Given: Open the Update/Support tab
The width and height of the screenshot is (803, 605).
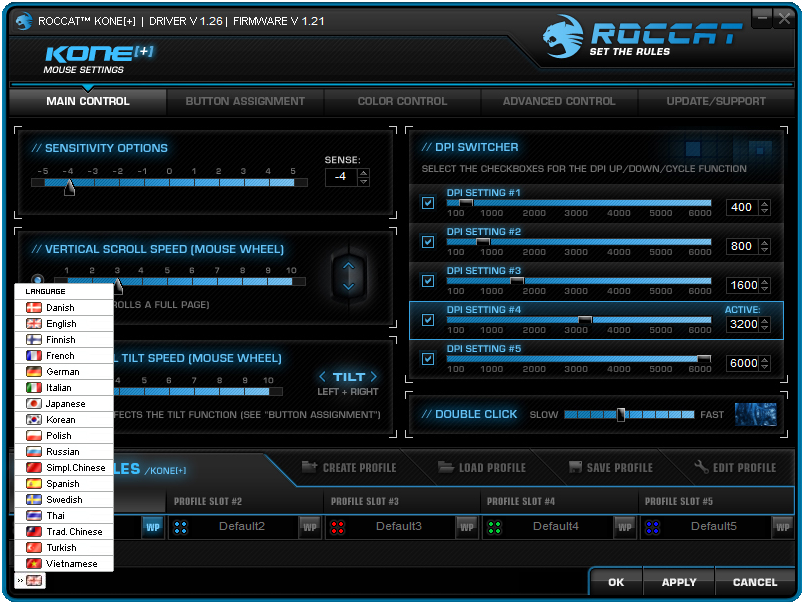Looking at the screenshot, I should [716, 101].
